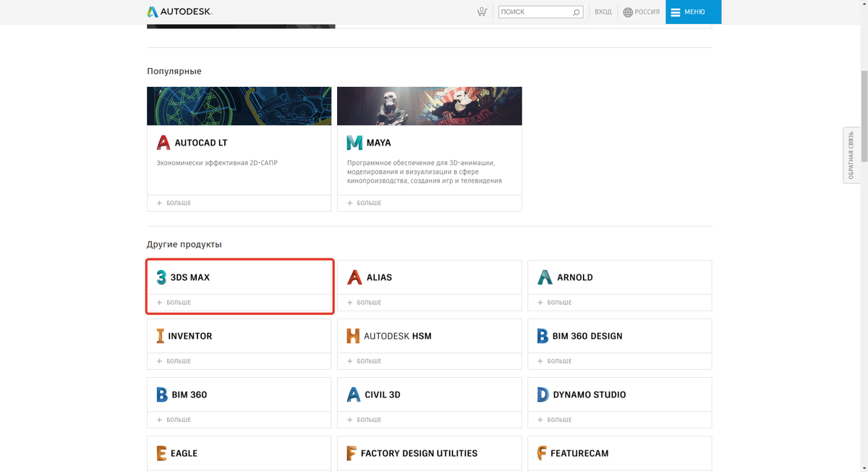Open the FeatureCAM product icon
Image resolution: width=868 pixels, height=472 pixels.
point(542,453)
